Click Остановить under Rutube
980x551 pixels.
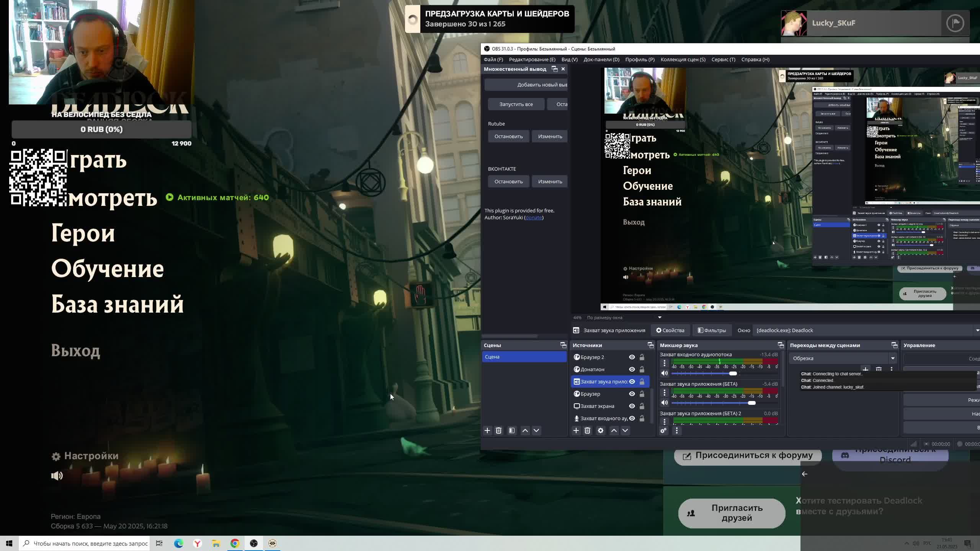508,136
